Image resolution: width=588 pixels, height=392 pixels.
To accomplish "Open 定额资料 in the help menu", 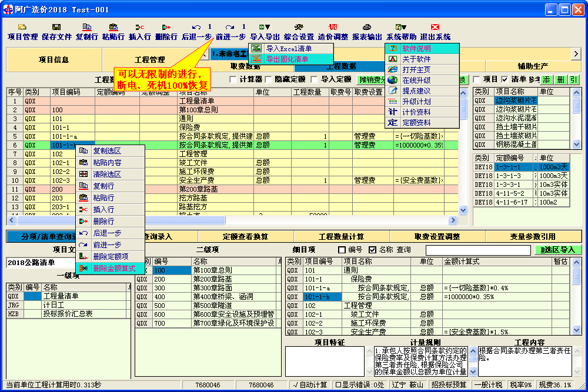I will coord(422,123).
